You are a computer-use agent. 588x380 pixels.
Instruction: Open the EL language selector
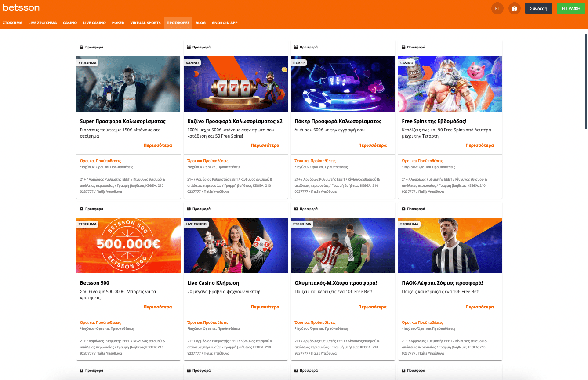point(497,8)
